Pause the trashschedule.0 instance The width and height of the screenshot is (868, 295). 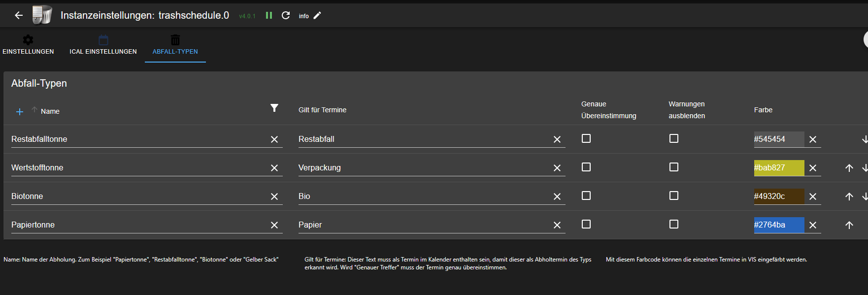tap(269, 15)
